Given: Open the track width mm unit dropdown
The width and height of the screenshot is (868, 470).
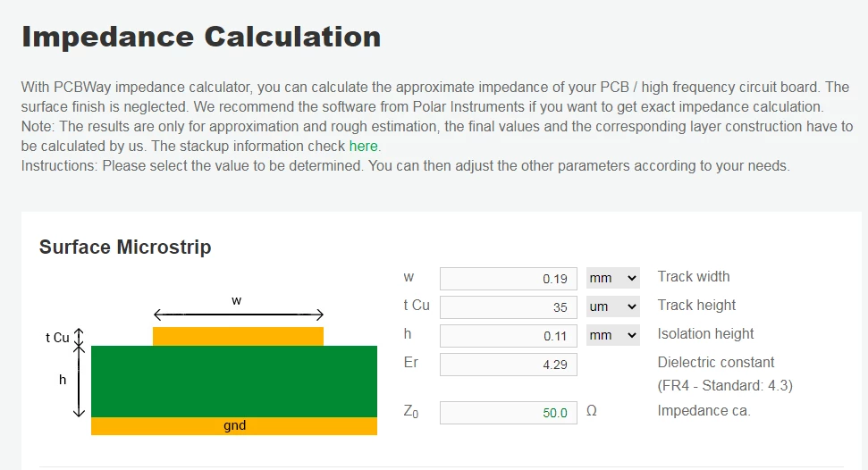Looking at the screenshot, I should point(613,278).
